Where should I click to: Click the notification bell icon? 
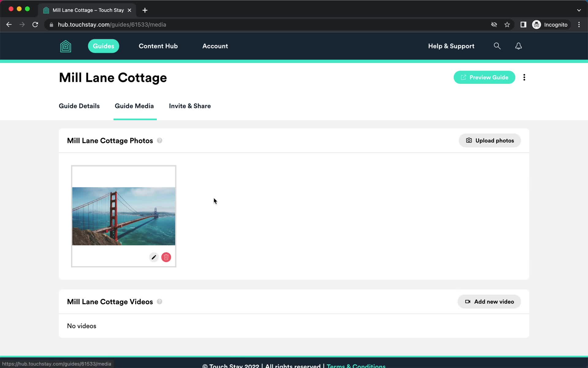pos(518,46)
